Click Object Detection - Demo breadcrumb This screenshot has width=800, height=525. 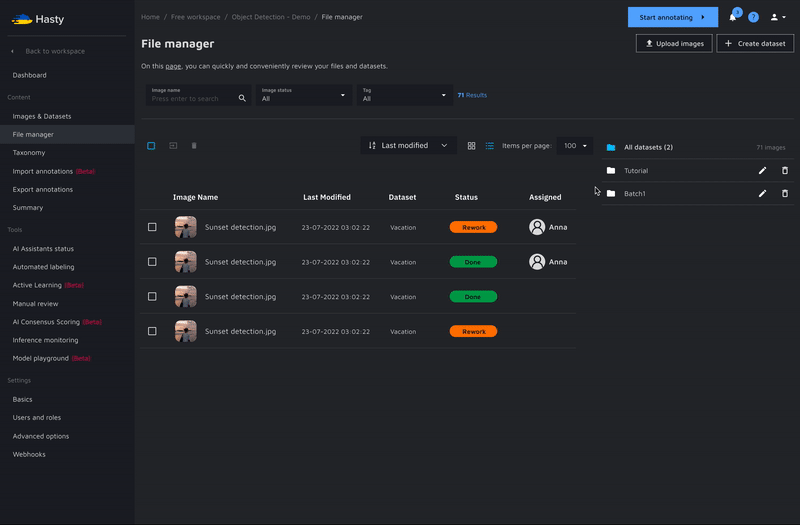271,17
